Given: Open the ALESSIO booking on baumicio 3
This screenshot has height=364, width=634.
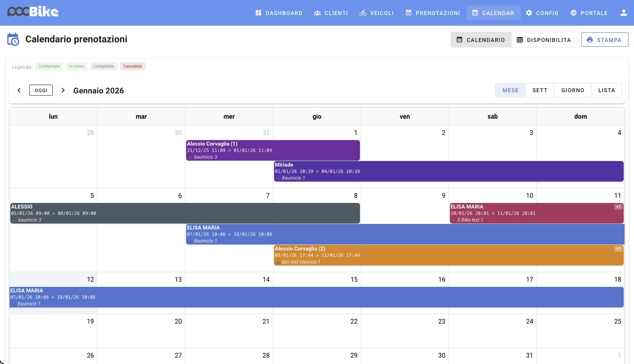Looking at the screenshot, I should click(x=185, y=213).
